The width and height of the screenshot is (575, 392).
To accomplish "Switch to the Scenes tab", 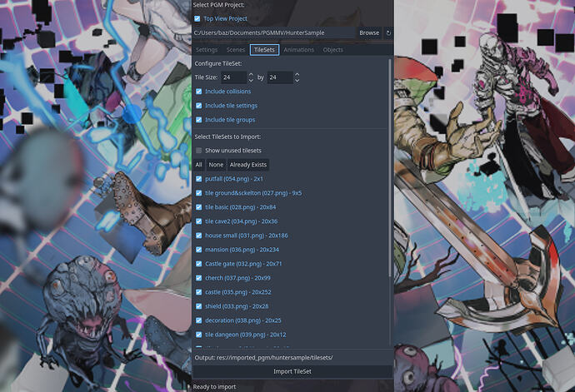I will point(236,50).
